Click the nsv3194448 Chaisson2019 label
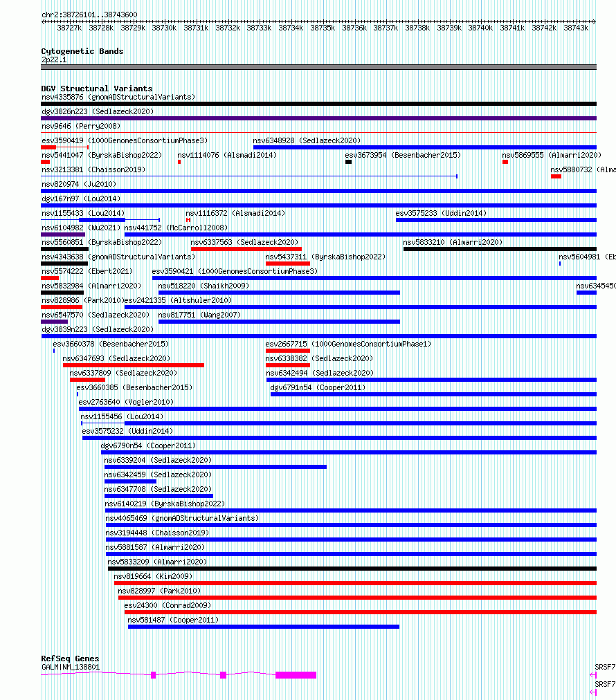616x700 pixels. [157, 532]
